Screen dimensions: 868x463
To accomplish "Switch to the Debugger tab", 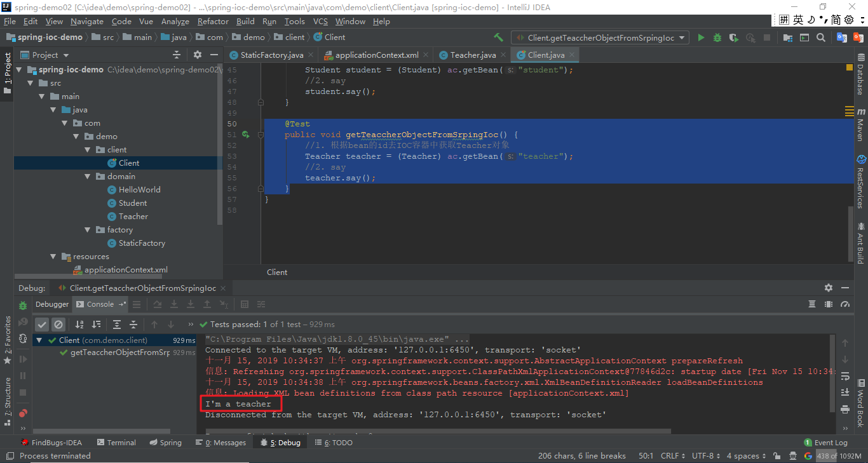I will tap(52, 304).
